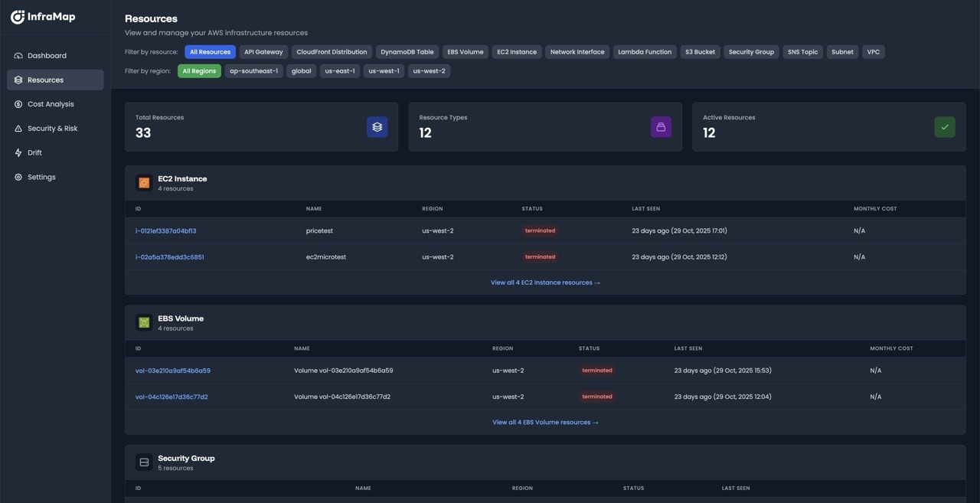Click 'Volume vol-04c126e17d36c77d2' name cell

click(x=342, y=397)
